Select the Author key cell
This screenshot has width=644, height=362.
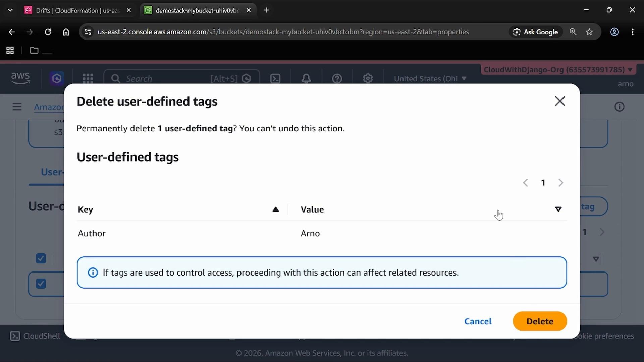pyautogui.click(x=92, y=233)
